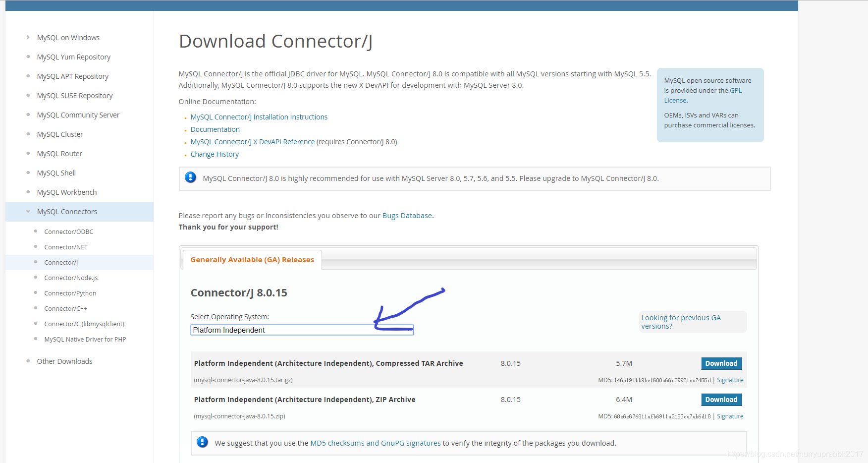Download the Compressed TAR Archive
This screenshot has width=868, height=463.
(721, 363)
